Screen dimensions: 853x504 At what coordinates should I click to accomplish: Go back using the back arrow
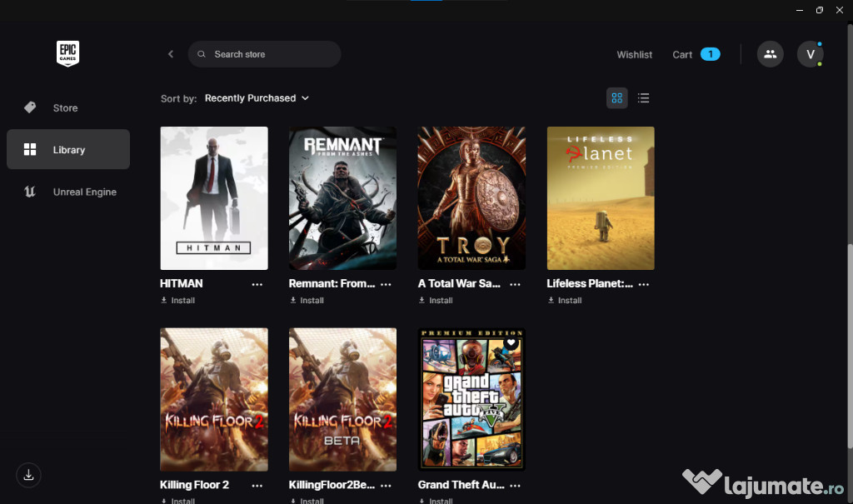[x=171, y=54]
